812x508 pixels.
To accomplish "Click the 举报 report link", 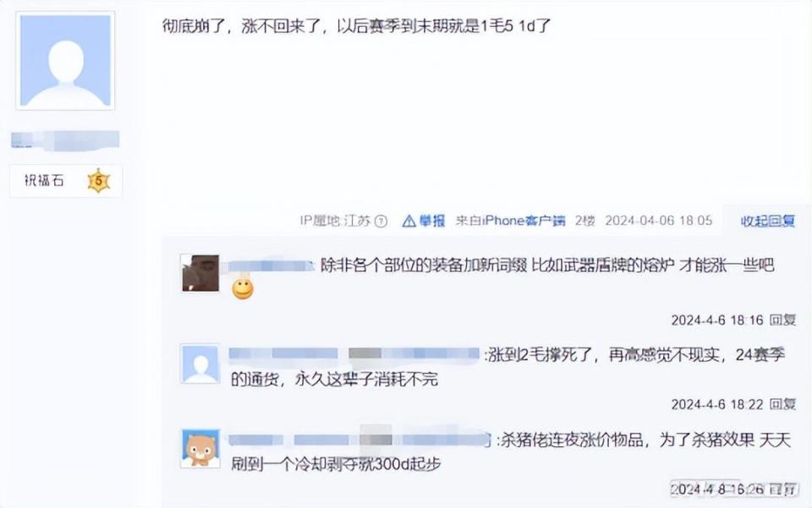I will (432, 221).
